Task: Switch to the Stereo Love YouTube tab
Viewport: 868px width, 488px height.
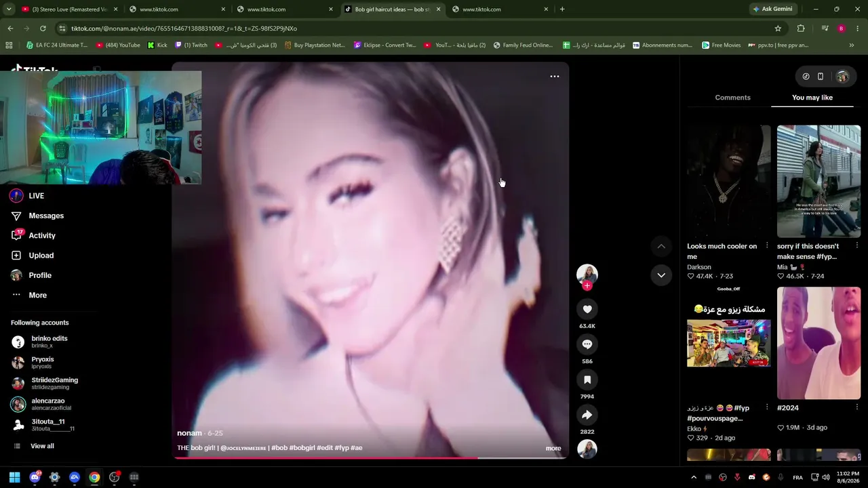Action: tap(69, 9)
